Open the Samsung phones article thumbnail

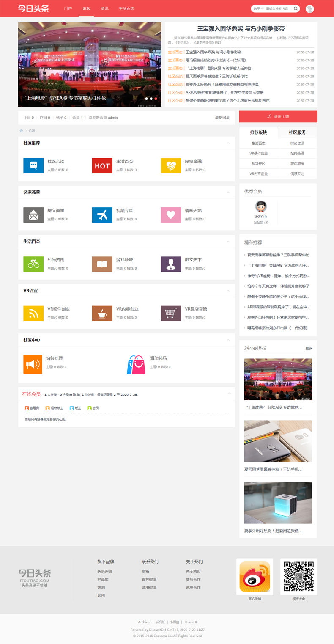[278, 441]
